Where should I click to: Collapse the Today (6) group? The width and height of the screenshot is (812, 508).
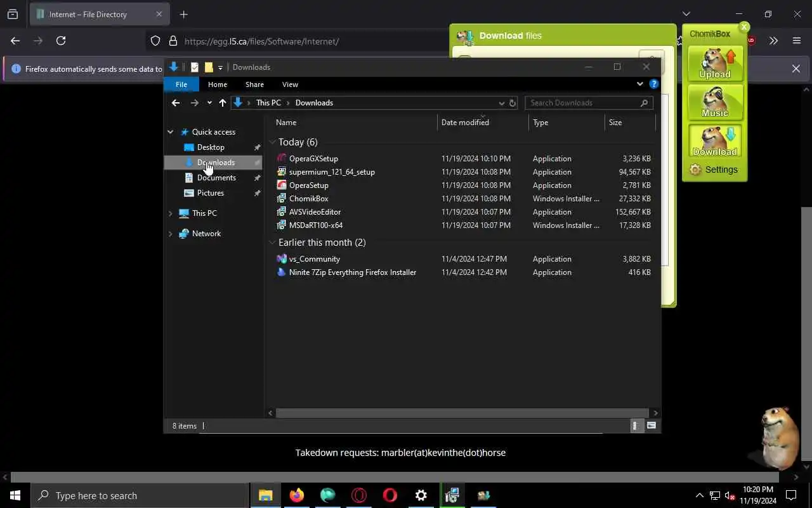(x=273, y=142)
